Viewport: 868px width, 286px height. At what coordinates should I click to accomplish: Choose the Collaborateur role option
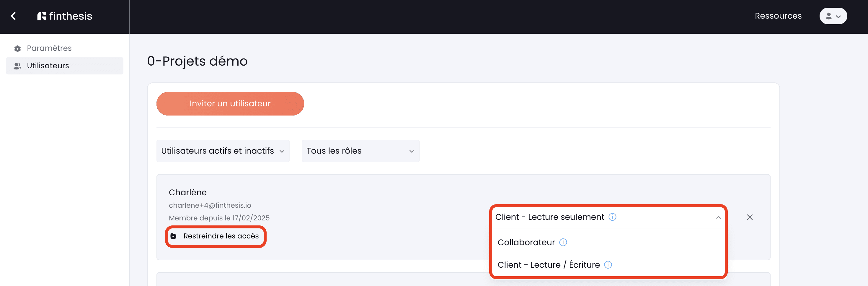point(526,242)
